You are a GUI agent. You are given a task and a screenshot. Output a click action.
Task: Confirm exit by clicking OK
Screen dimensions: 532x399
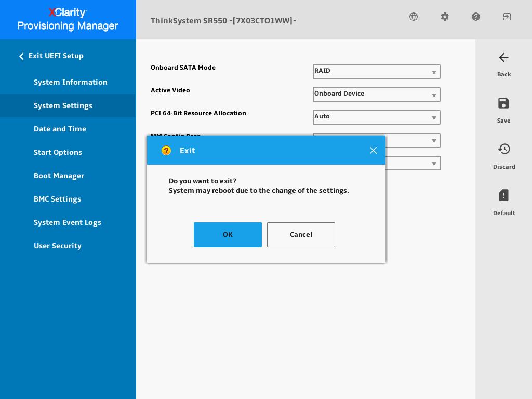pyautogui.click(x=228, y=235)
